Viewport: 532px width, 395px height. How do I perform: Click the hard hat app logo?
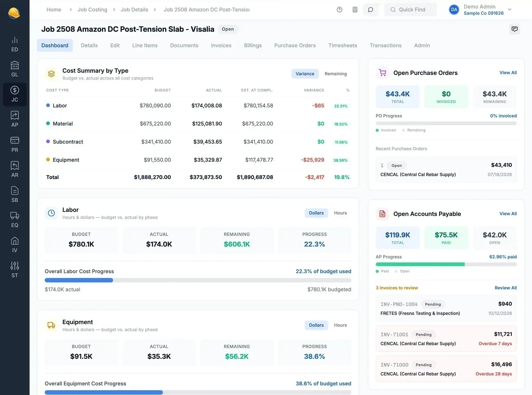(14, 13)
